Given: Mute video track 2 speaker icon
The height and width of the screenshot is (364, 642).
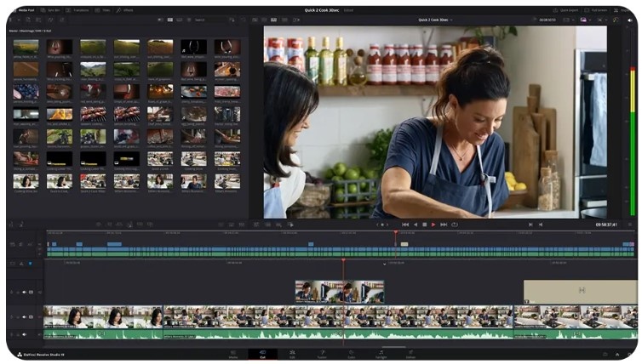Looking at the screenshot, I should click(x=24, y=292).
